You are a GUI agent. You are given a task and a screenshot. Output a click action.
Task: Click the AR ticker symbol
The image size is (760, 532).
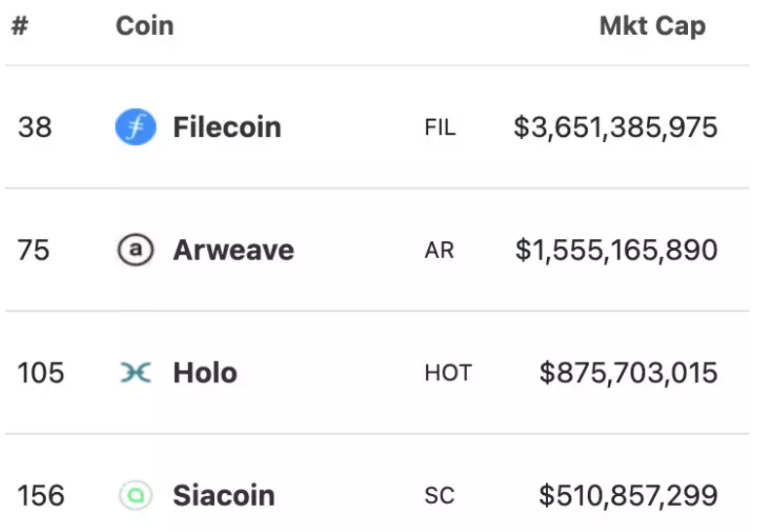[x=439, y=251]
